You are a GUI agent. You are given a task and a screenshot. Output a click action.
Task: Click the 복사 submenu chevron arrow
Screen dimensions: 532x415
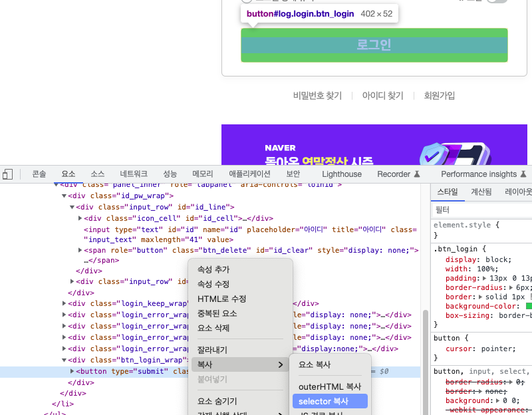[x=281, y=364]
